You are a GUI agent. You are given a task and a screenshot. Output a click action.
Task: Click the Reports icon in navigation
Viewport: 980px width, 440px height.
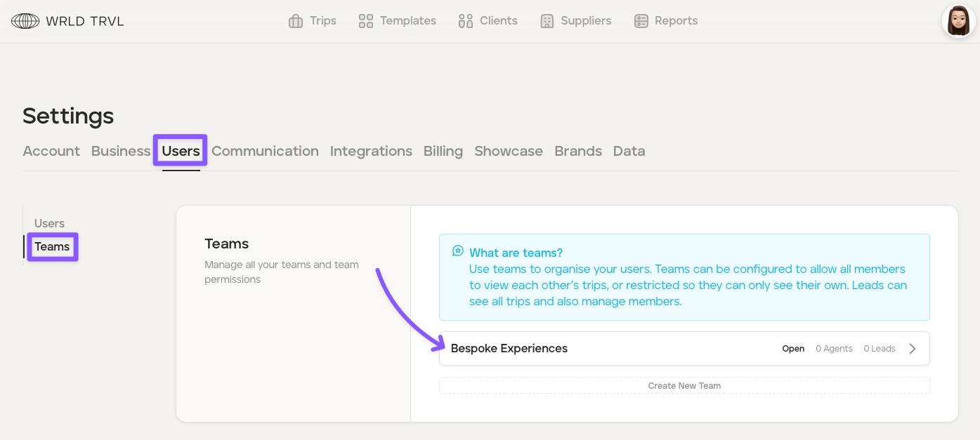(x=641, y=21)
